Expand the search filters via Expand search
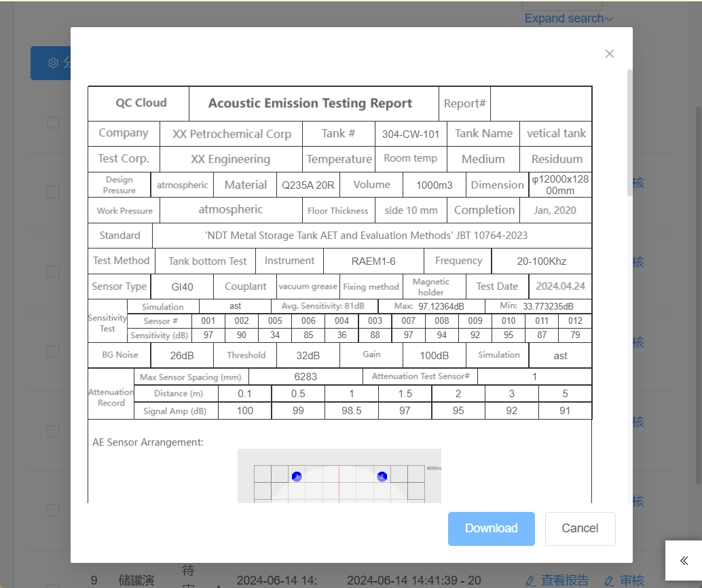This screenshot has height=588, width=702. [564, 19]
